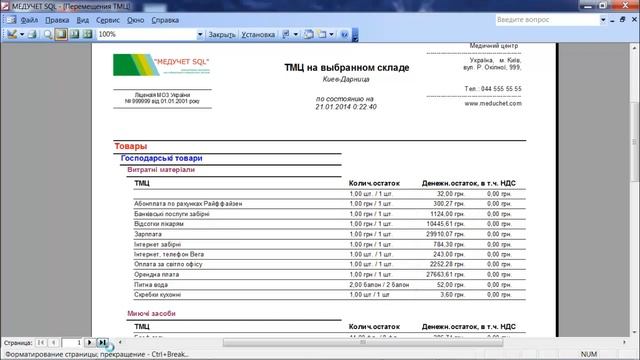Click horizontal scrollbar left arrow

point(120,342)
